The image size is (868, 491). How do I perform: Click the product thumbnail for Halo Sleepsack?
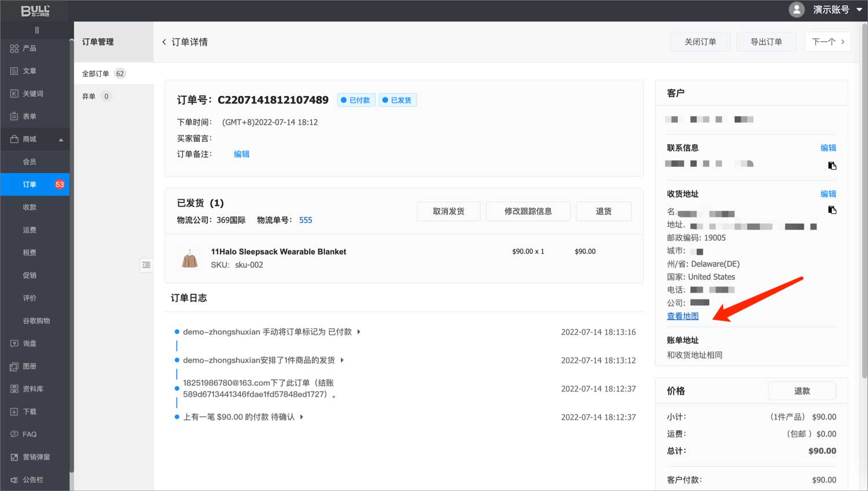point(190,259)
